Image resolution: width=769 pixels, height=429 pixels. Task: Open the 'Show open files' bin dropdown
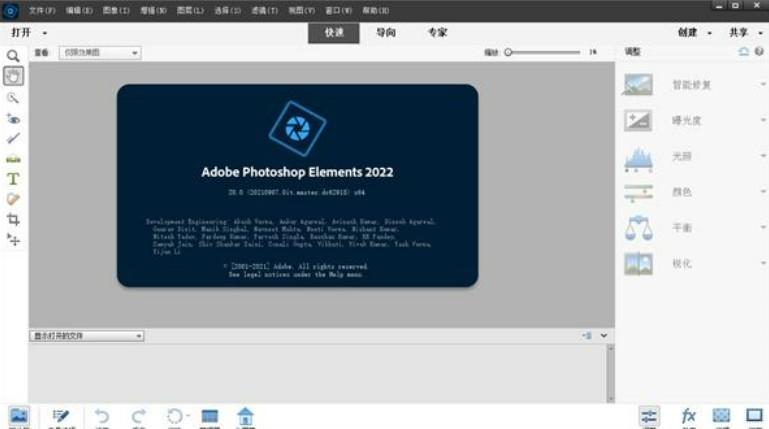(x=87, y=336)
